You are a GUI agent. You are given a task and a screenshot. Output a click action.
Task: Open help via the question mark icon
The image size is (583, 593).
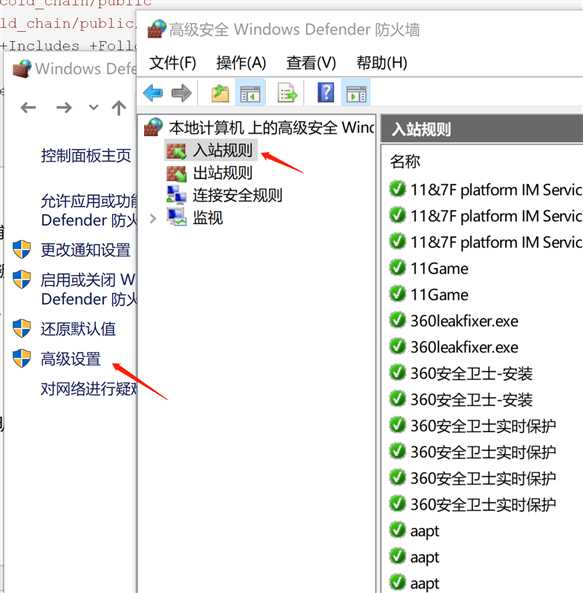[326, 93]
